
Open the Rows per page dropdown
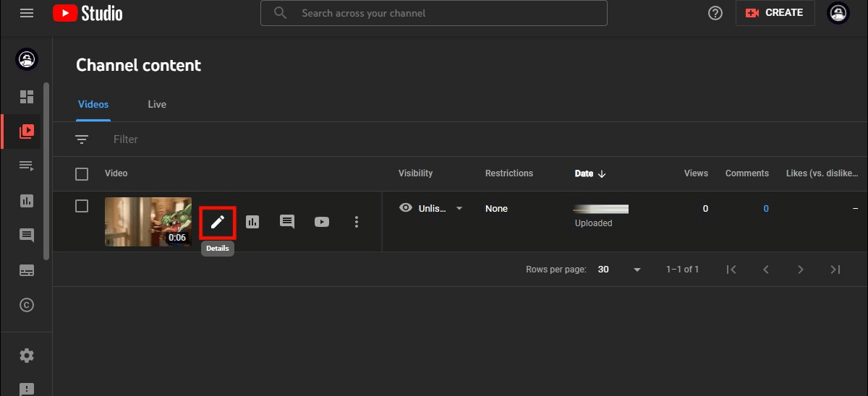click(620, 270)
